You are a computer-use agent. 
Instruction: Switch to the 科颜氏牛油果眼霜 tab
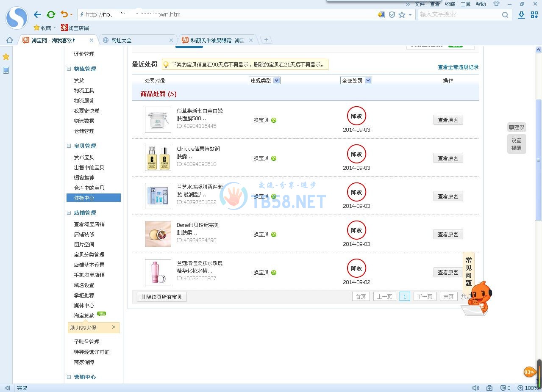217,40
